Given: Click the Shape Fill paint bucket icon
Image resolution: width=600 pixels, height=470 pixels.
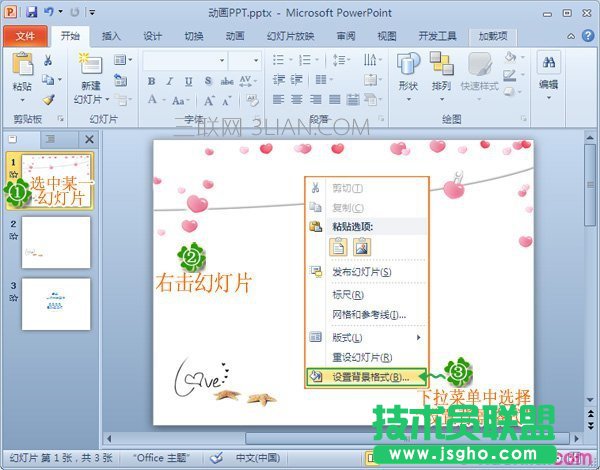Looking at the screenshot, I should tap(510, 57).
